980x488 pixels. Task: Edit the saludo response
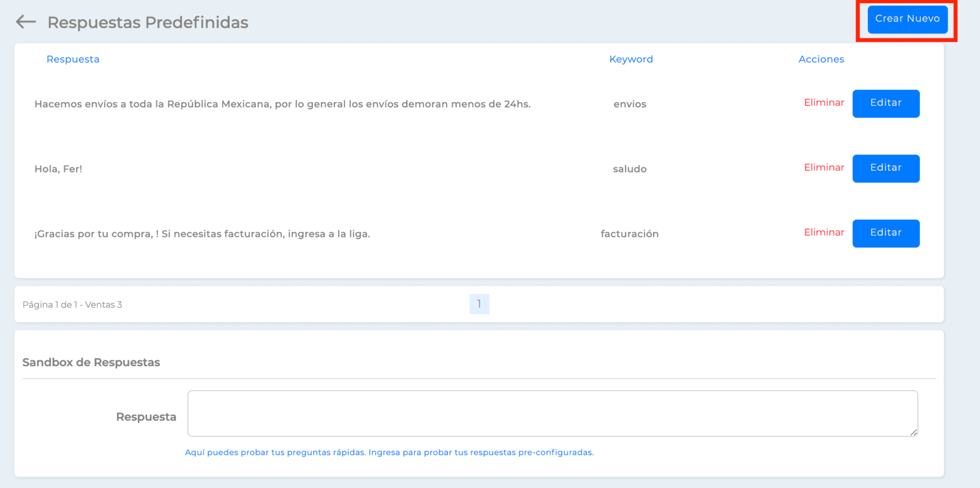click(886, 168)
